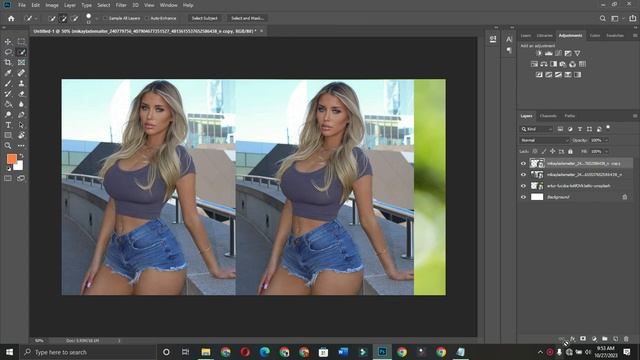Select the Move tool

8,42
